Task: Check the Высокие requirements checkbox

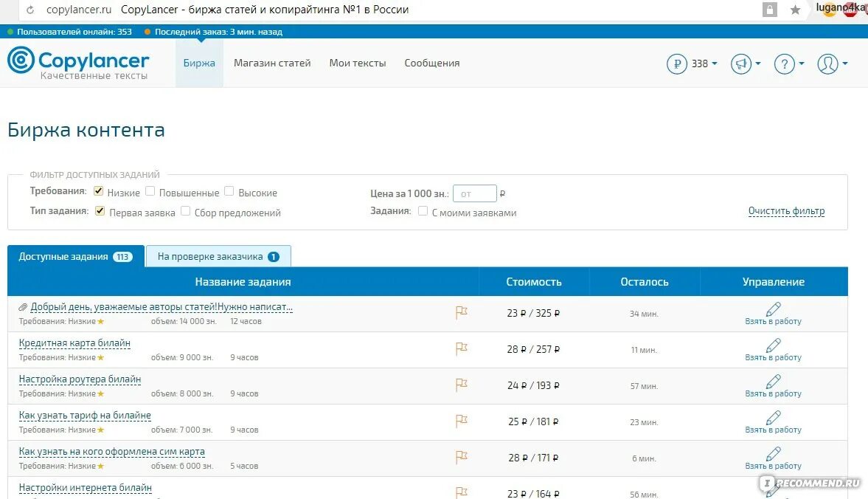Action: click(229, 191)
